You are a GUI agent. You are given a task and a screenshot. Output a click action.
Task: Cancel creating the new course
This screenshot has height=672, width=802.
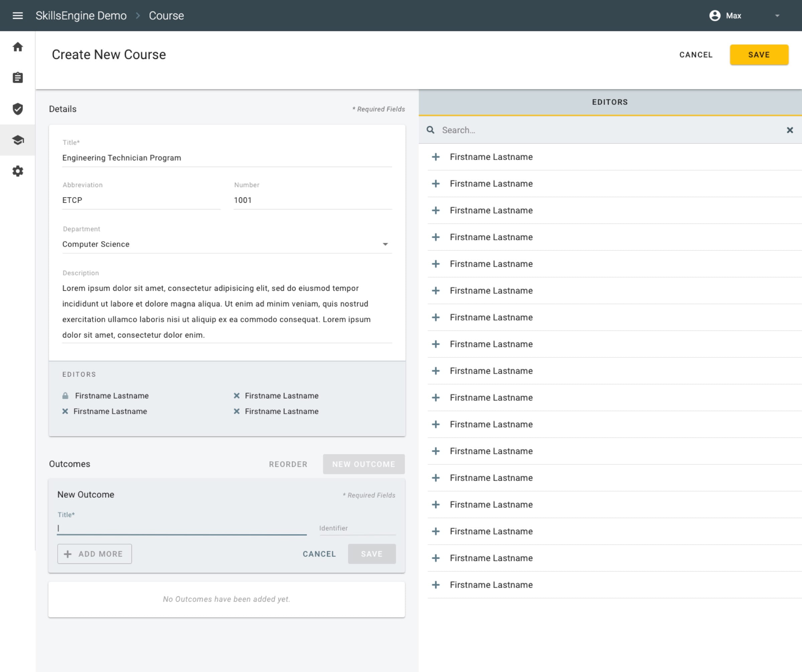(x=696, y=54)
